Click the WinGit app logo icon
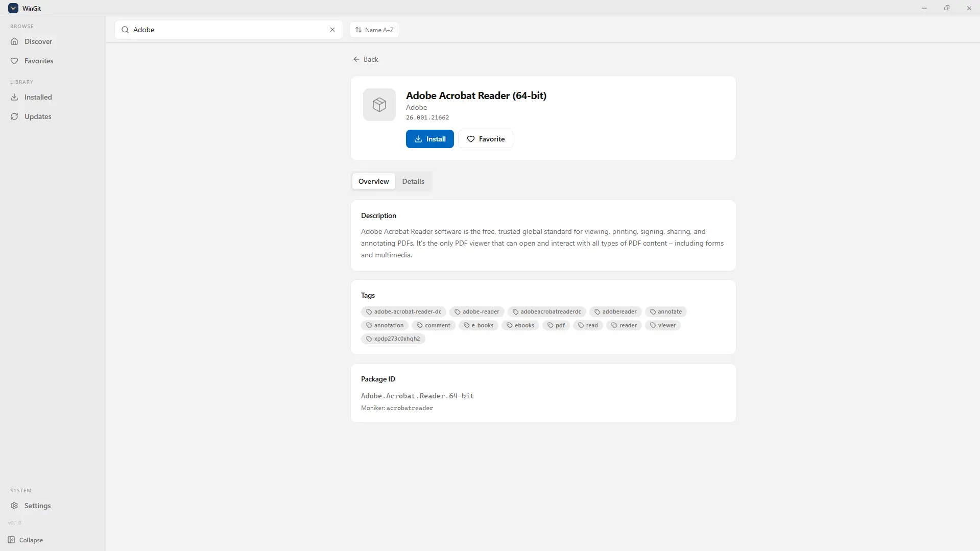The image size is (980, 551). (x=13, y=8)
